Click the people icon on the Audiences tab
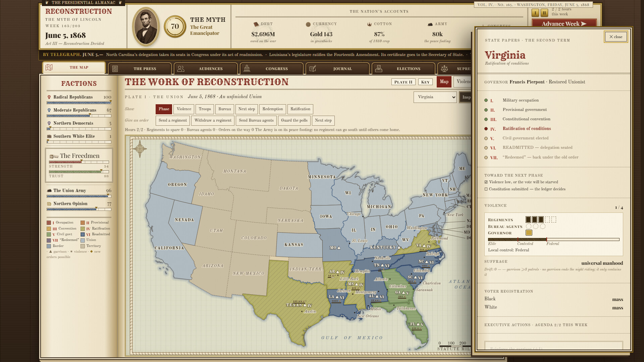 tap(181, 69)
